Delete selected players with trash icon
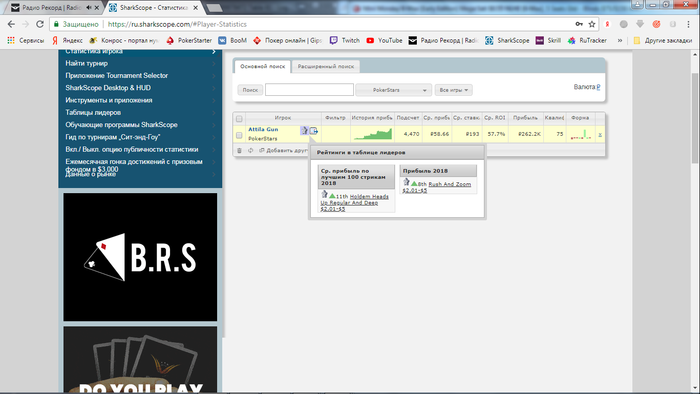This screenshot has height=394, width=700. coord(239,151)
